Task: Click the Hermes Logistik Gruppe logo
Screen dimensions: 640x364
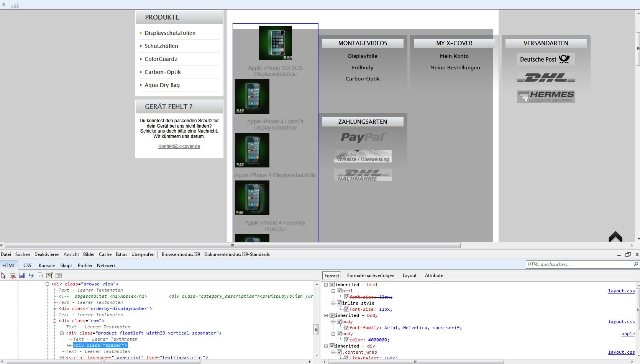Action: coord(546,97)
